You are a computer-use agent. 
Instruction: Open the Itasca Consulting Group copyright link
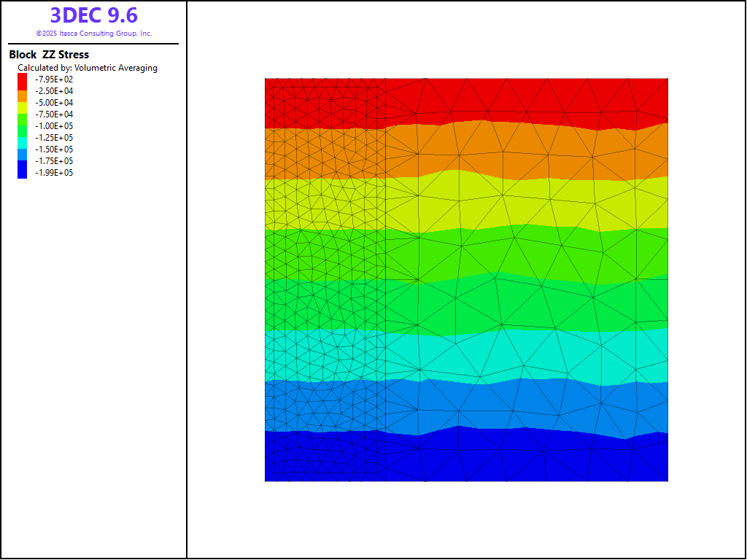93,34
